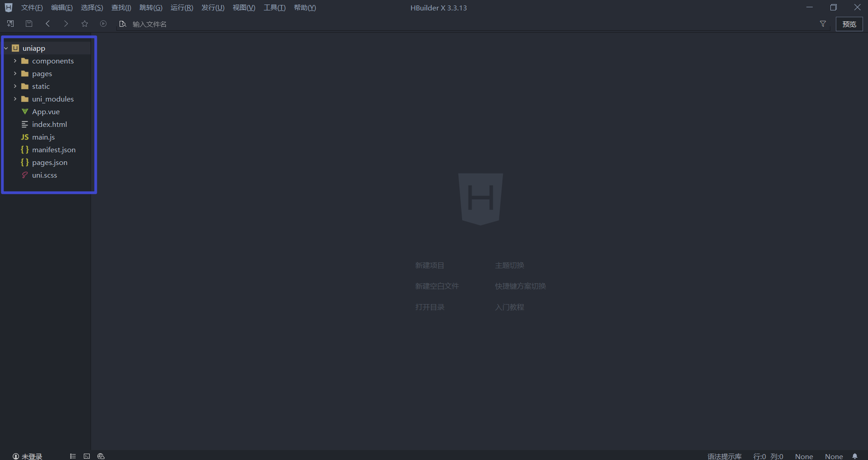
Task: Click the 新建空白文件 link
Action: pyautogui.click(x=437, y=286)
